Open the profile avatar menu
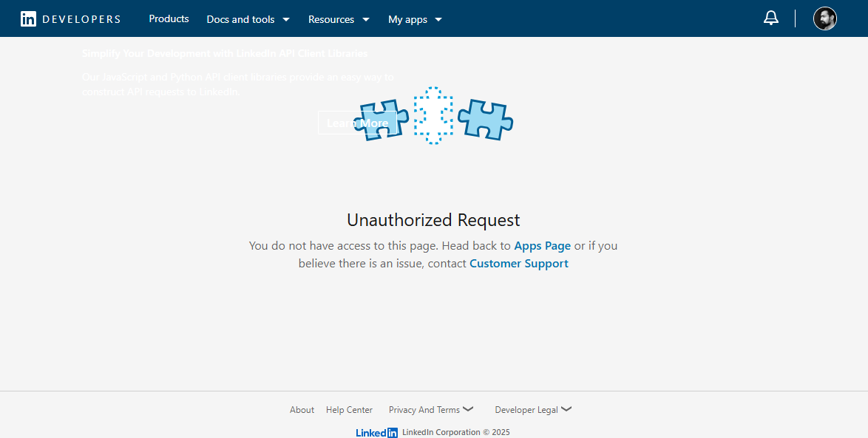Screen dimensions: 868x438 (824, 18)
